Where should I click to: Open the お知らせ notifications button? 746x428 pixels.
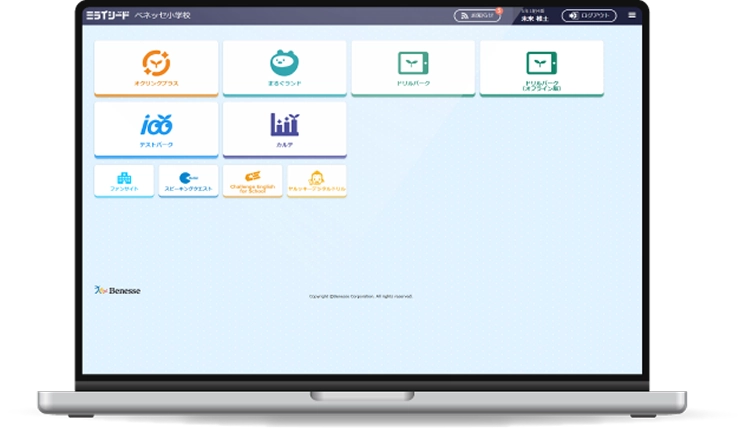coord(476,16)
